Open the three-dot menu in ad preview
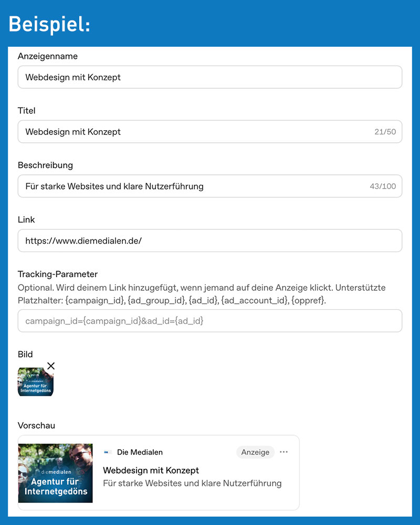 click(x=283, y=452)
